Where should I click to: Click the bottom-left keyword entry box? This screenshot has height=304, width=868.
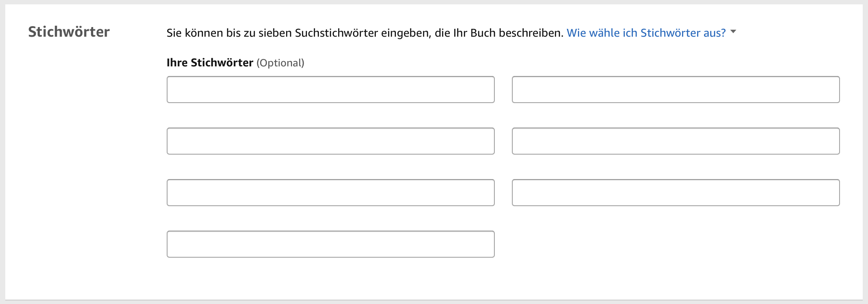pos(330,244)
